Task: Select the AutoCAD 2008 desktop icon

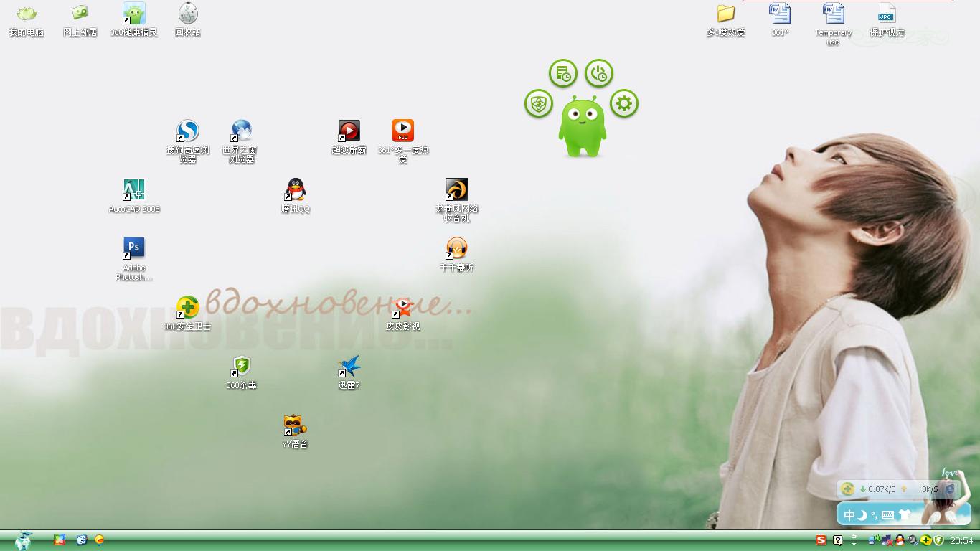Action: pos(134,190)
